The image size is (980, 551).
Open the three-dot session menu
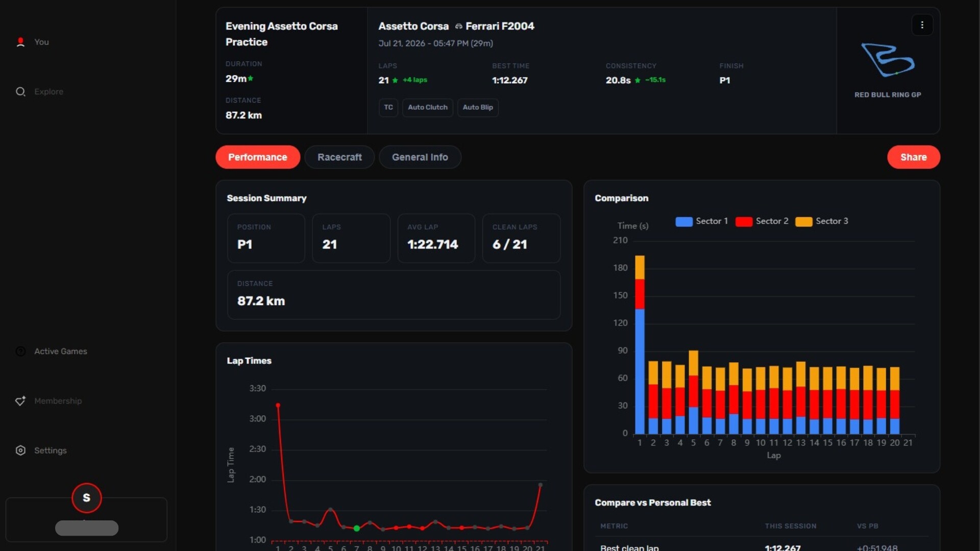point(922,25)
